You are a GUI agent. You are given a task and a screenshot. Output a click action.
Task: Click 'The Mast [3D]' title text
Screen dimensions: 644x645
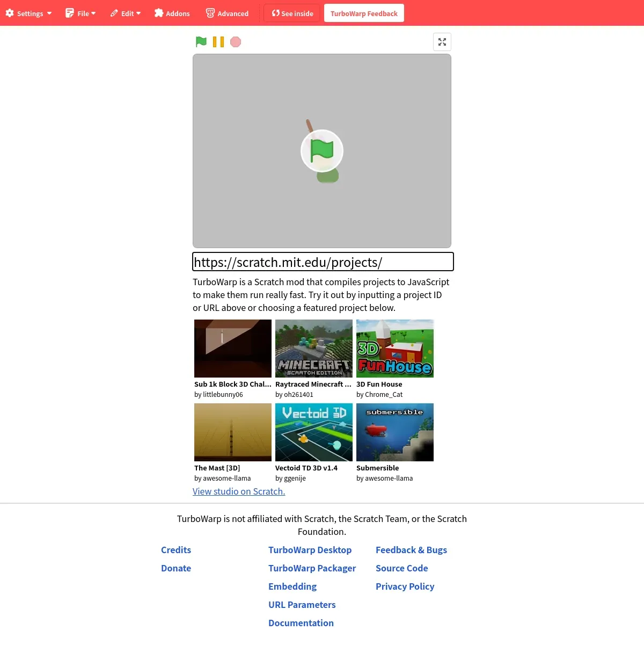pyautogui.click(x=217, y=468)
